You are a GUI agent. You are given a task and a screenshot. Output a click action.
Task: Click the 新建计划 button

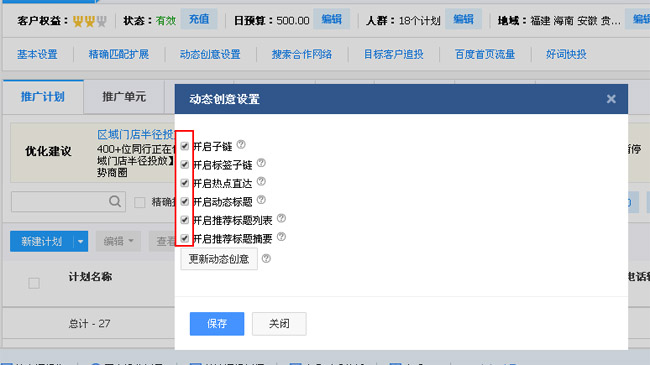pos(41,241)
